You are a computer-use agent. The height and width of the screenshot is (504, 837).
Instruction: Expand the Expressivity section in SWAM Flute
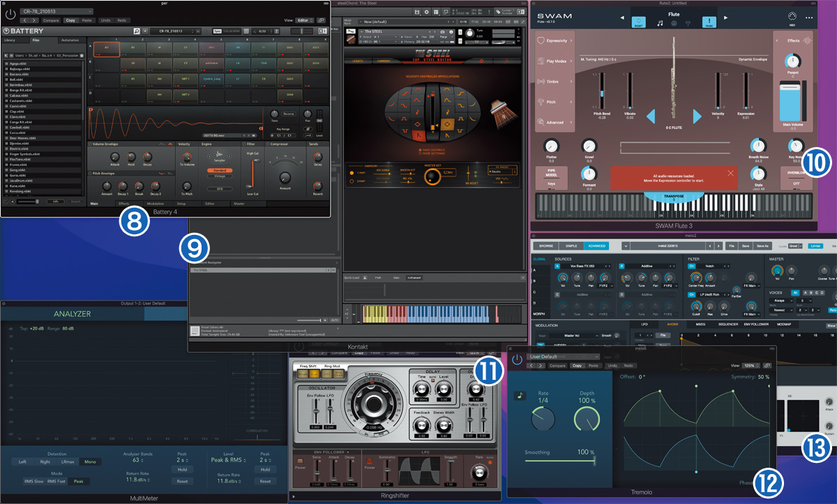click(x=556, y=41)
